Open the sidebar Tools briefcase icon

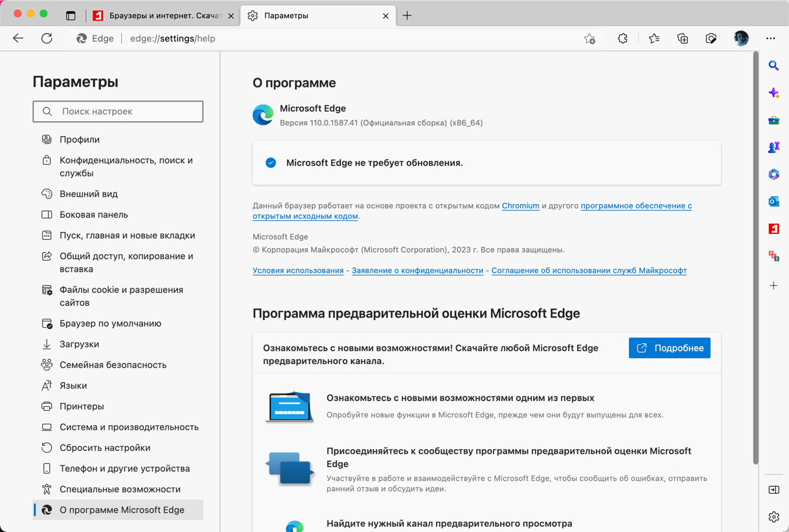(x=773, y=120)
